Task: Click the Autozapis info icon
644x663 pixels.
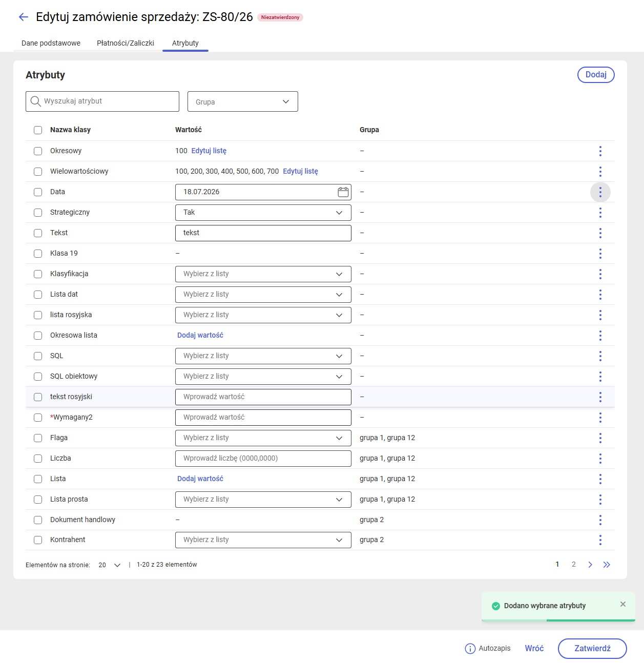Action: [x=470, y=649]
